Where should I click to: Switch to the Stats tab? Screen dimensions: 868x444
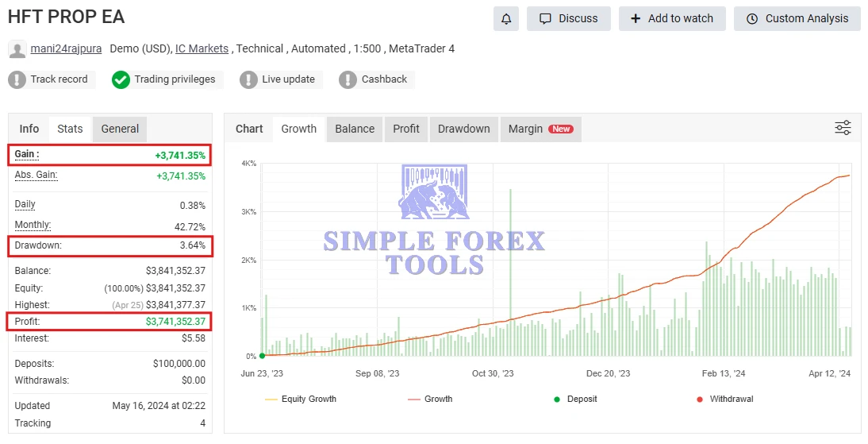coord(70,129)
